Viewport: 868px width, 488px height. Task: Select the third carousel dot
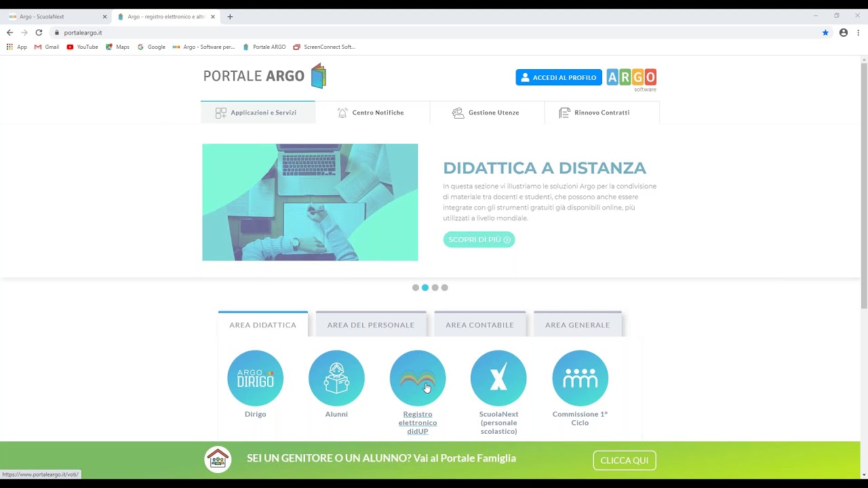click(435, 287)
